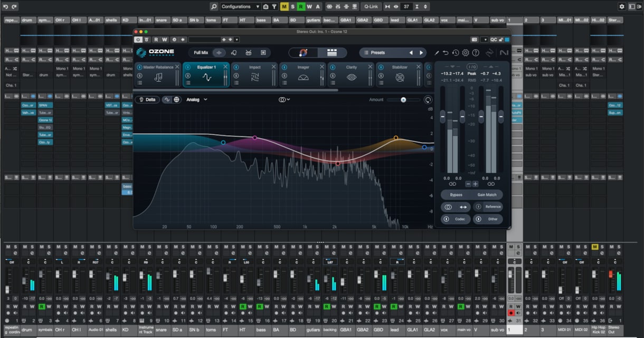Open the Configurations dropdown in top bar
The height and width of the screenshot is (338, 644).
click(x=240, y=6)
